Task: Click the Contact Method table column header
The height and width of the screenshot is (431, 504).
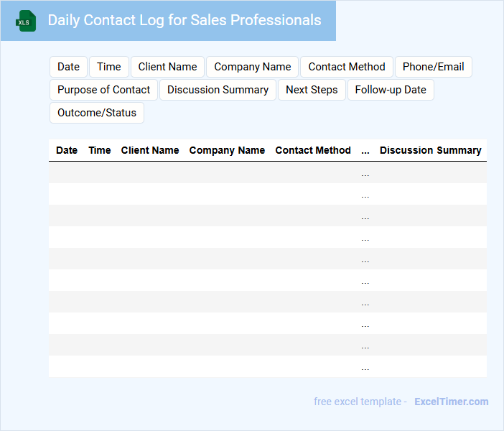Action: (313, 150)
